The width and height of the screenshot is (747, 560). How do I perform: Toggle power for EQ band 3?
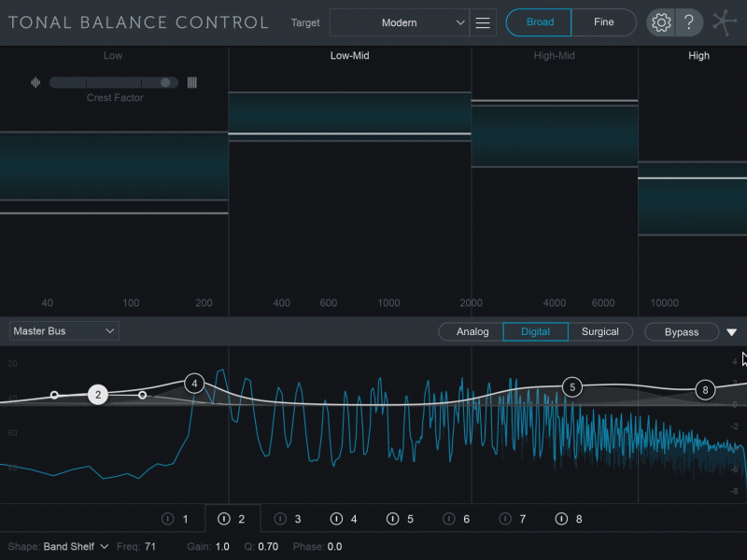280,519
